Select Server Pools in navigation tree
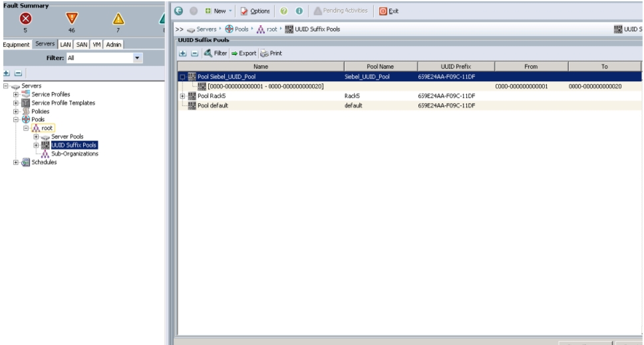The height and width of the screenshot is (345, 644). 67,137
